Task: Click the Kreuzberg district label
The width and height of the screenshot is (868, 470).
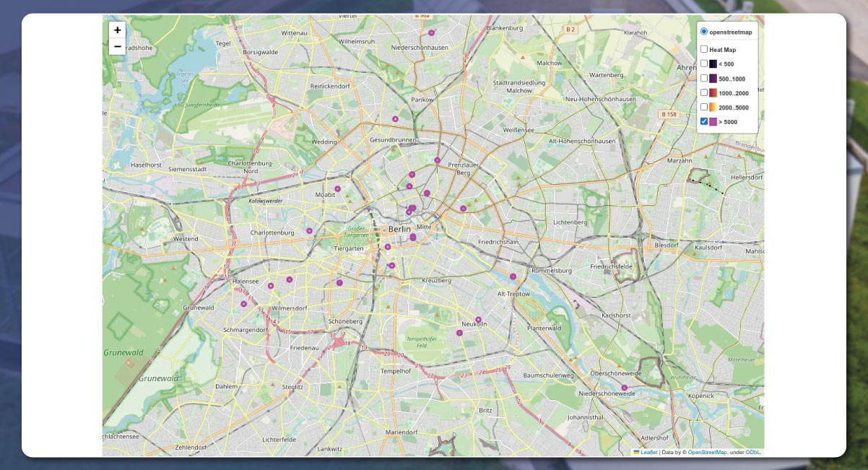Action: pos(436,280)
